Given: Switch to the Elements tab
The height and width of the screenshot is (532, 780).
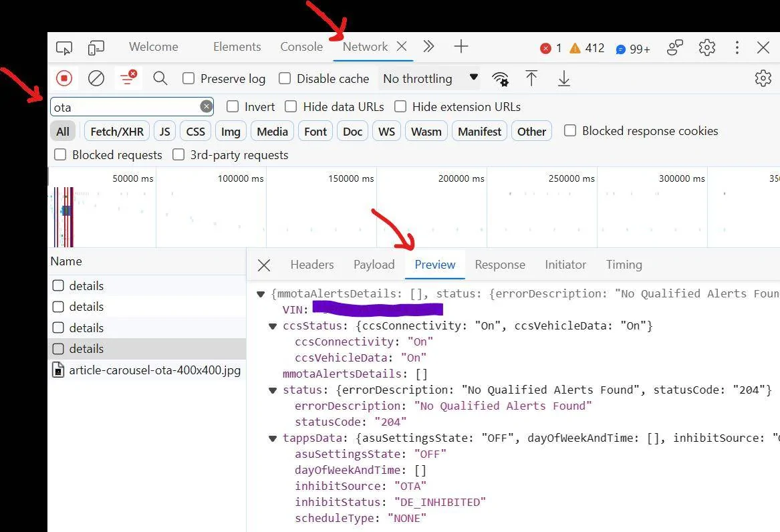Looking at the screenshot, I should coord(237,47).
